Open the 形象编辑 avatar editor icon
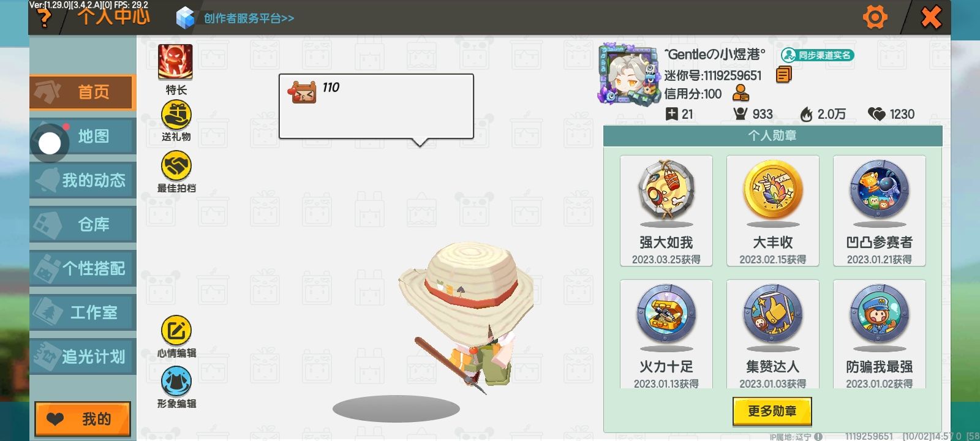The width and height of the screenshot is (980, 441). click(x=176, y=382)
